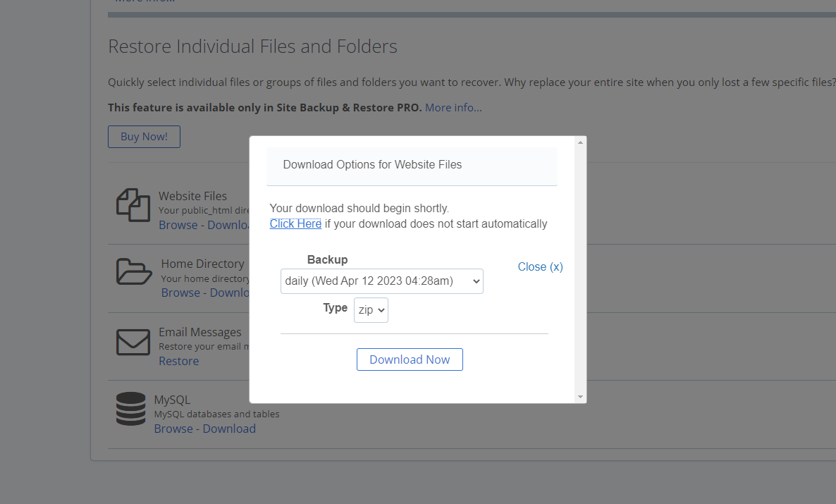Click the Type label in the dialog
This screenshot has width=836, height=504.
pos(336,308)
